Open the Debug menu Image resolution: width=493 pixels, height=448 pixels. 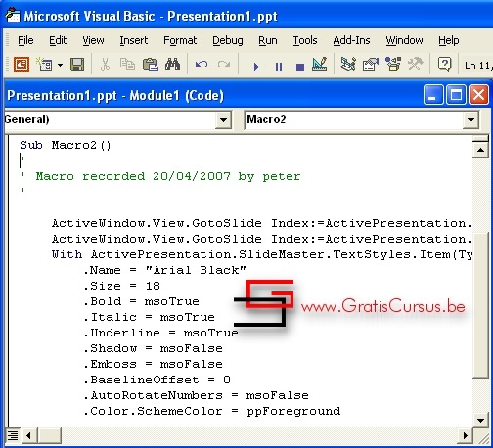coord(228,40)
